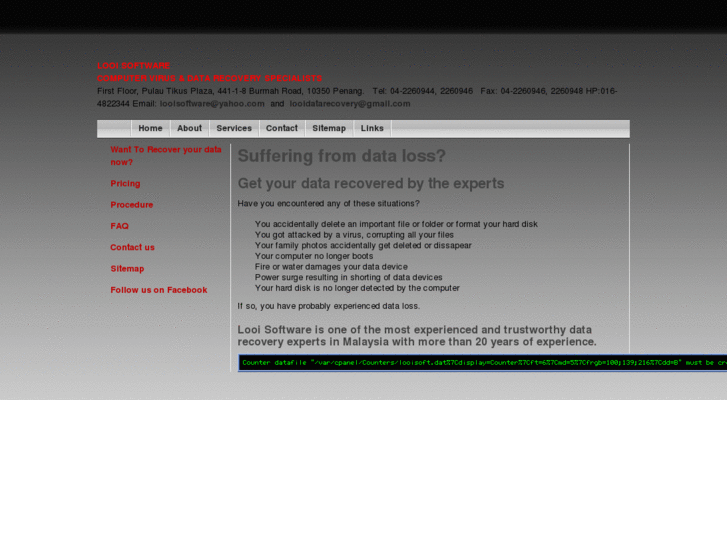Select line about power surge shorting devices
Screen dimensions: 727x545
(x=348, y=277)
